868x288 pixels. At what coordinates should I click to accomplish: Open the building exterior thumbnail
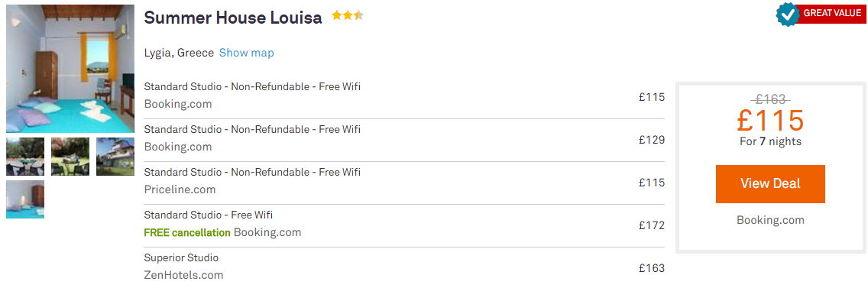pos(115,157)
